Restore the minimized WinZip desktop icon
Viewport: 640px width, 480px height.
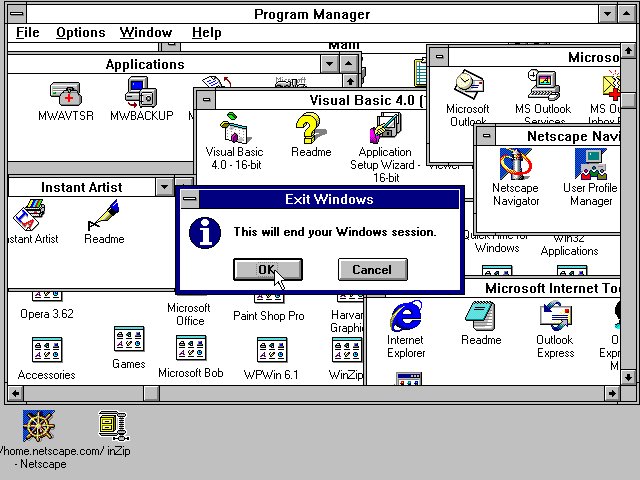click(113, 426)
